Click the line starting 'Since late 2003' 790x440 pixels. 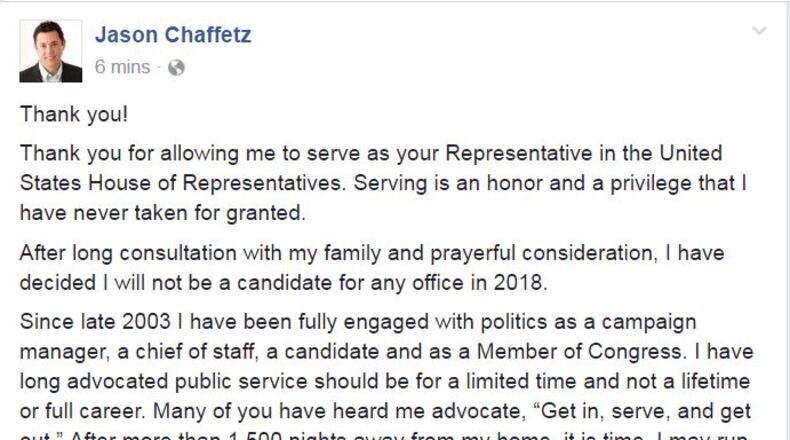tap(370, 324)
